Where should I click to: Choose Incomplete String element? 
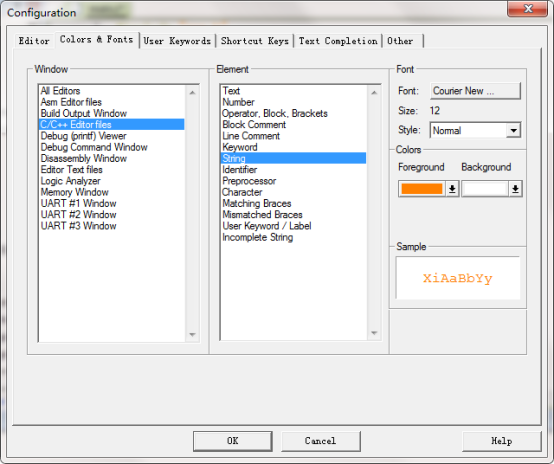point(293,237)
